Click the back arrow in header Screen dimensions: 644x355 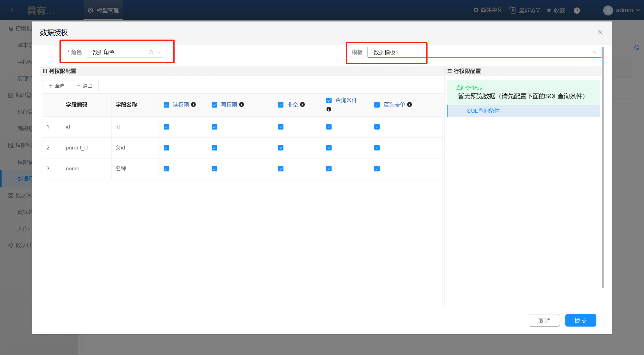[x=14, y=10]
